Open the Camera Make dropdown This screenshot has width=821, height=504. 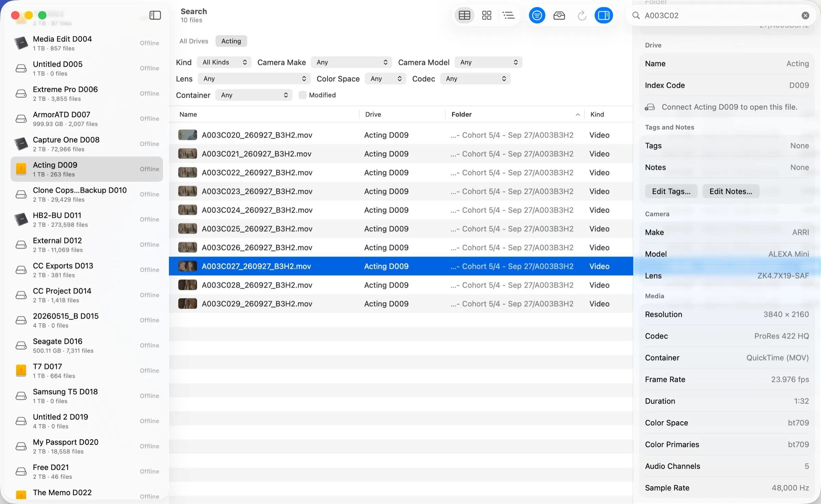(351, 62)
